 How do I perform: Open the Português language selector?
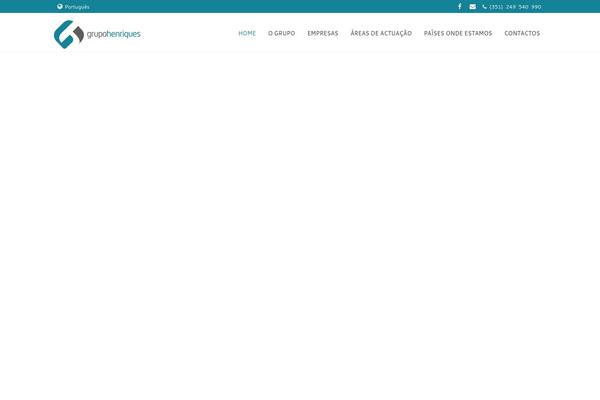tap(73, 7)
